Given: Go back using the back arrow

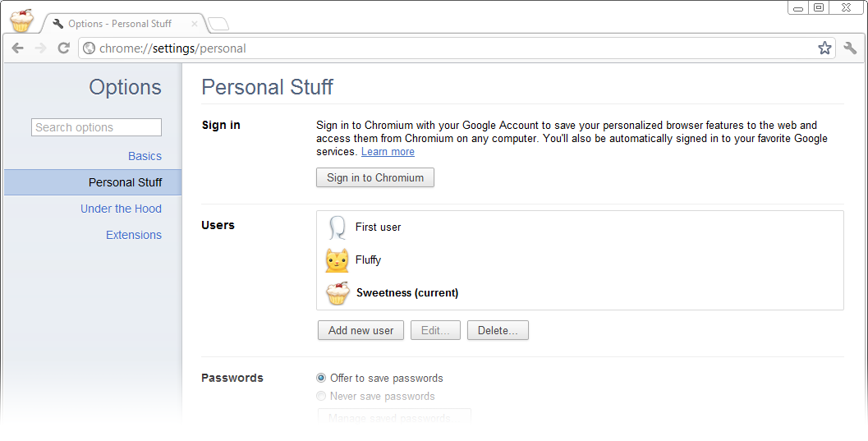Looking at the screenshot, I should point(17,48).
